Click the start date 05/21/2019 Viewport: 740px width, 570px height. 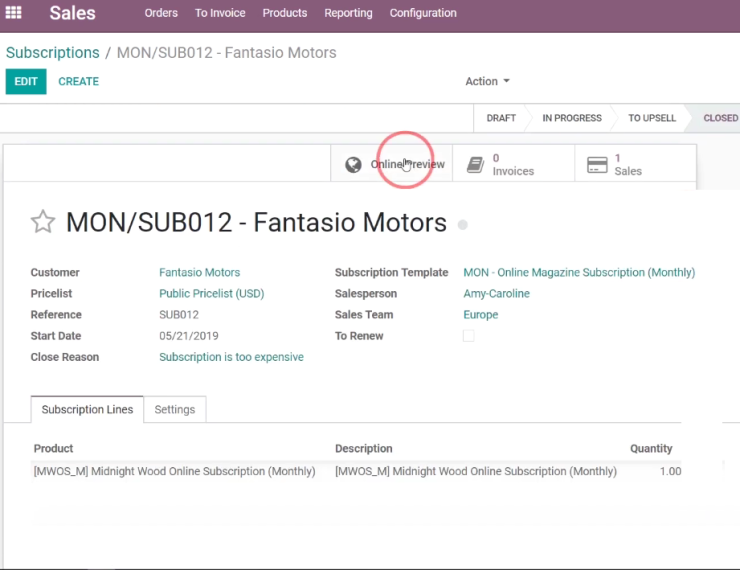pos(189,336)
